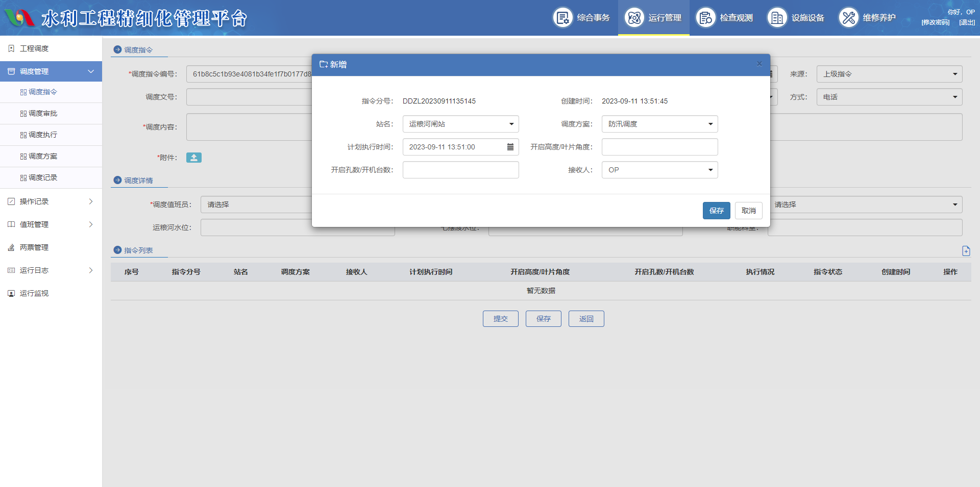The height and width of the screenshot is (487, 980).
Task: Select 调度审批 in the sidebar
Action: click(43, 113)
